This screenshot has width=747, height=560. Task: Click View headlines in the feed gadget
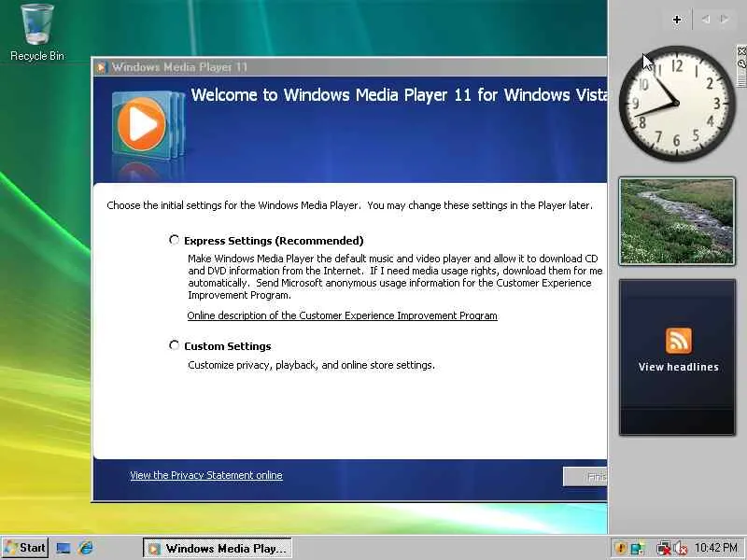tap(679, 367)
